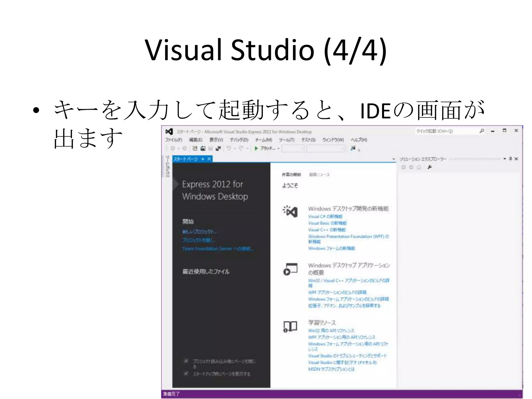Open the document tab list dropdown arrow
This screenshot has height=399, width=532.
pyautogui.click(x=394, y=159)
